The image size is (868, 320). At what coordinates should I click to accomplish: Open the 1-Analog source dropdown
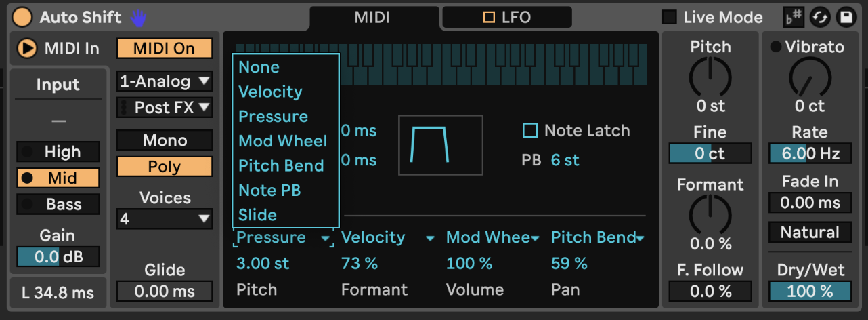coord(165,81)
